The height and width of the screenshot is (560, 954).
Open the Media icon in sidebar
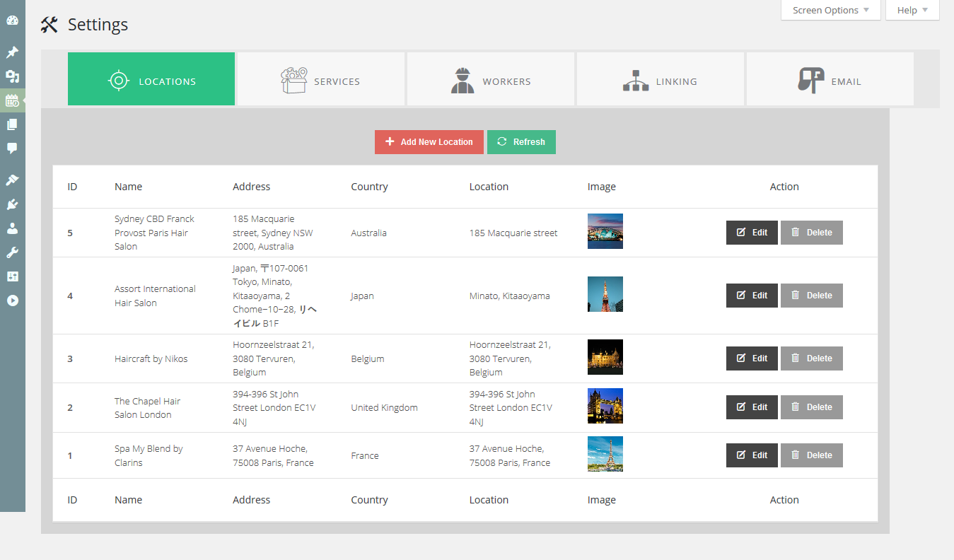pyautogui.click(x=12, y=76)
